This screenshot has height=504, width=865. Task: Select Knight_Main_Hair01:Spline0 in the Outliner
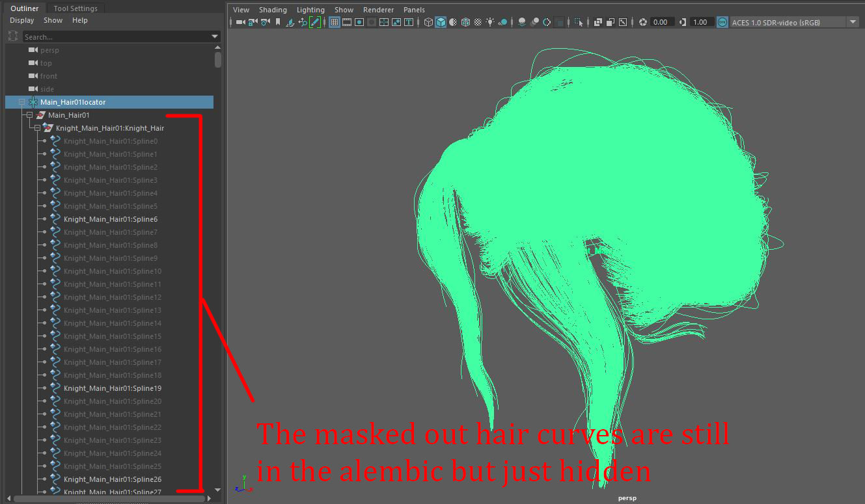(109, 141)
